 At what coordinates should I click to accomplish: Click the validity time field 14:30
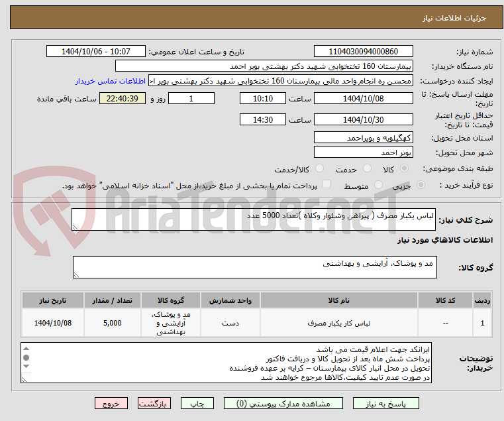click(263, 120)
